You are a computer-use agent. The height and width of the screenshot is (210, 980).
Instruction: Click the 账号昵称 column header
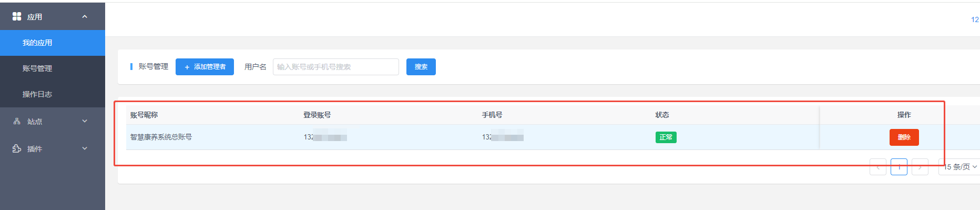(144, 115)
